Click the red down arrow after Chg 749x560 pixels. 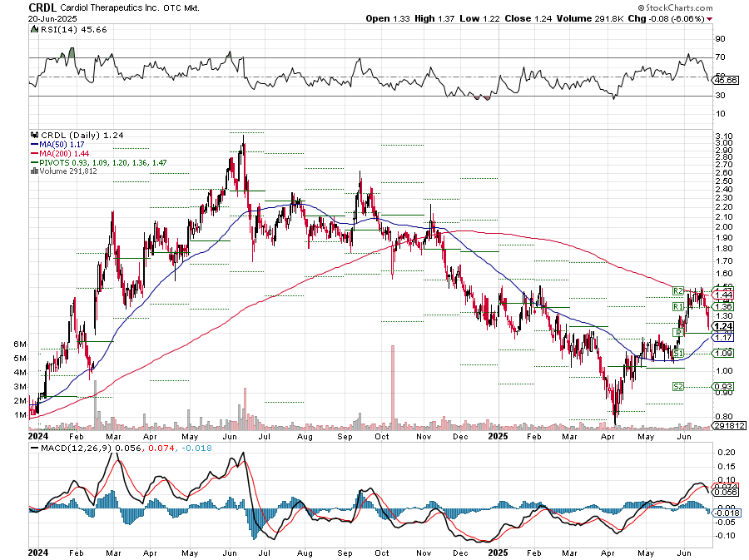point(709,19)
